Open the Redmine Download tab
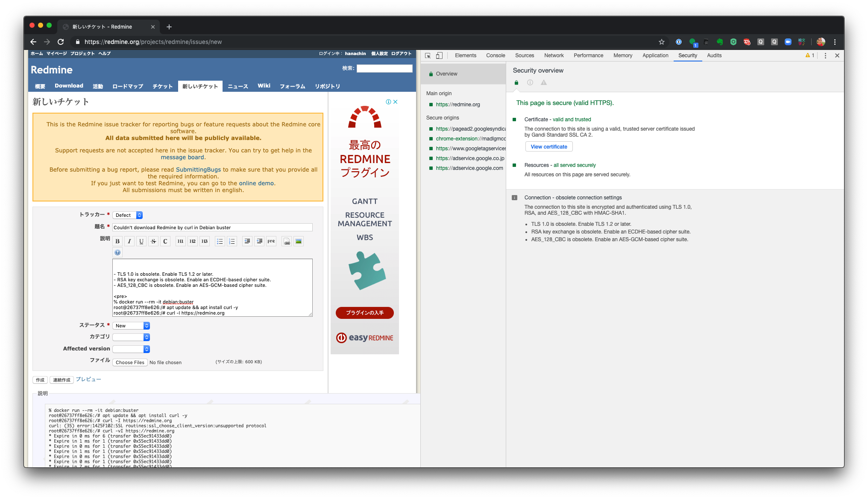Screen dimensions: 868x499 tap(69, 86)
